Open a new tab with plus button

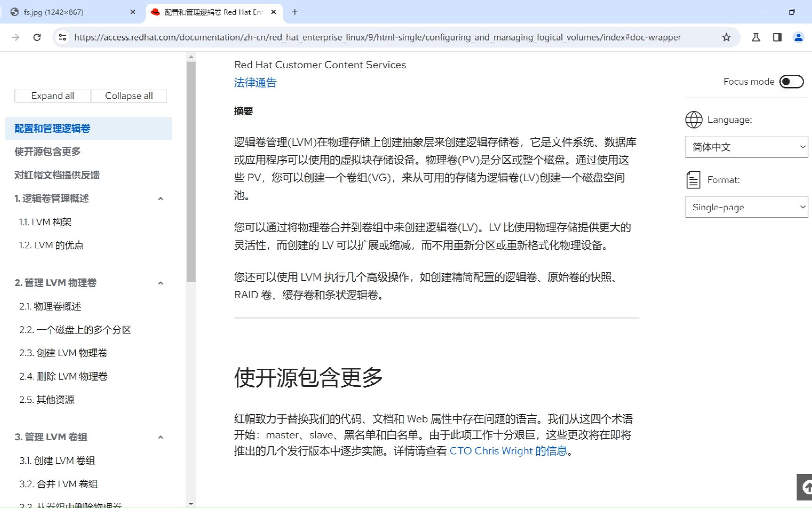coord(295,12)
